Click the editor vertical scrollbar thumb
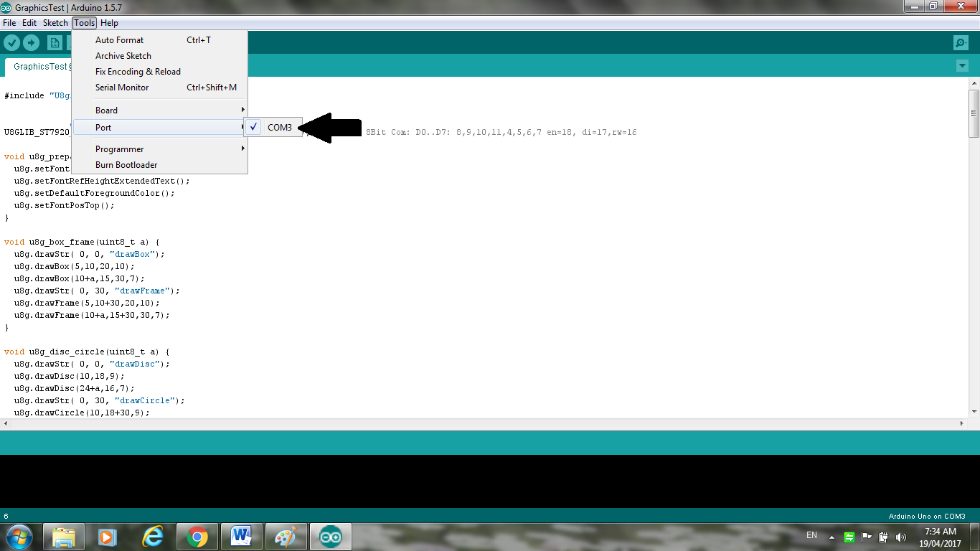 974,113
